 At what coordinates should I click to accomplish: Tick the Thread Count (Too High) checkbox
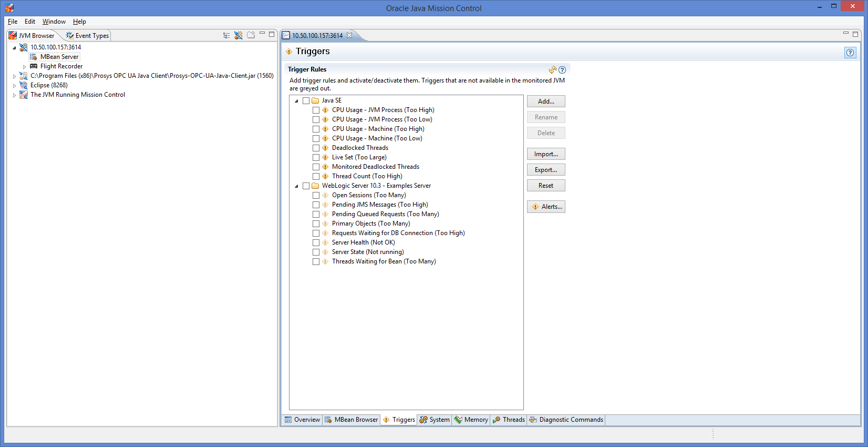pos(316,176)
